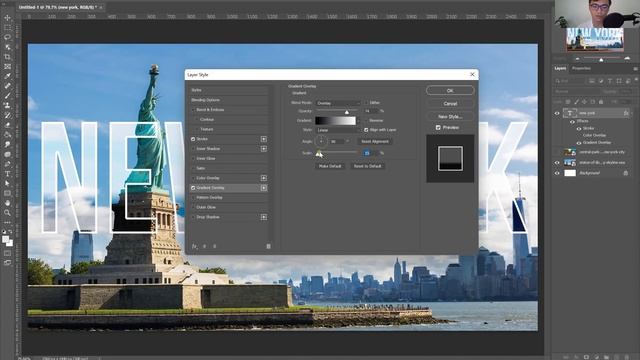The image size is (640, 360).
Task: Click the foreground color swatch in toolbar
Action: point(5,240)
